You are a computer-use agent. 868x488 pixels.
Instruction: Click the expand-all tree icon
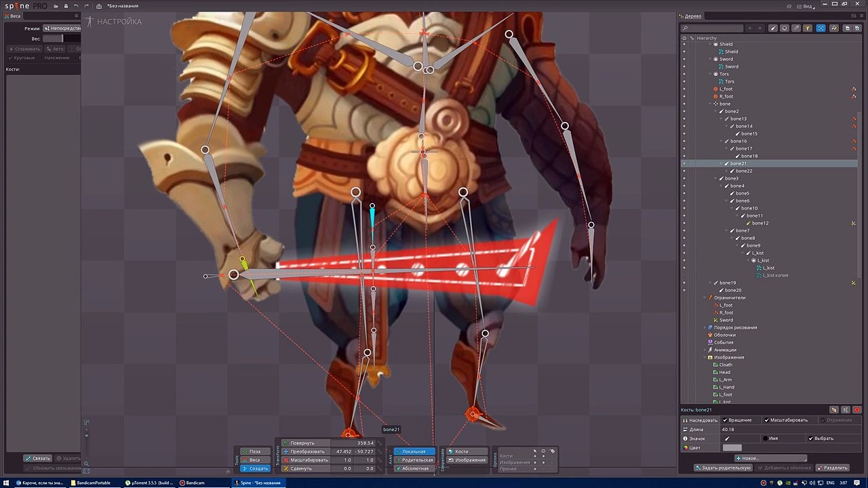pos(856,28)
